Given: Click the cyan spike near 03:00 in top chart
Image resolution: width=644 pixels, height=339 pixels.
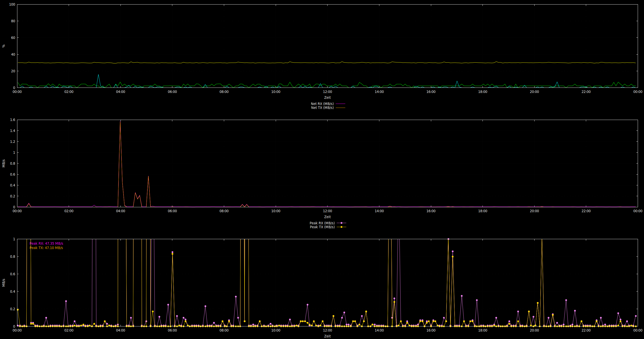Looking at the screenshot, I should tap(98, 75).
